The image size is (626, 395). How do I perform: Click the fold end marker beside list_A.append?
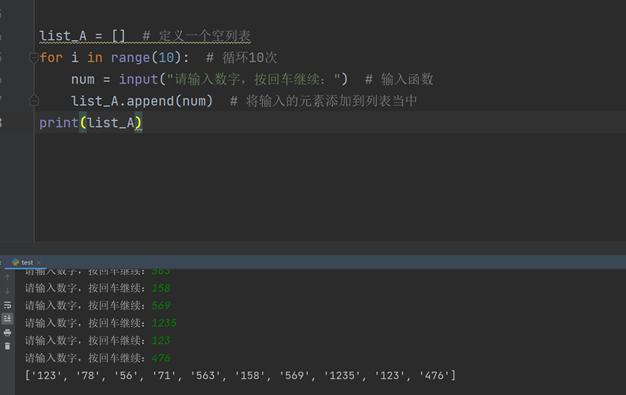pyautogui.click(x=34, y=101)
